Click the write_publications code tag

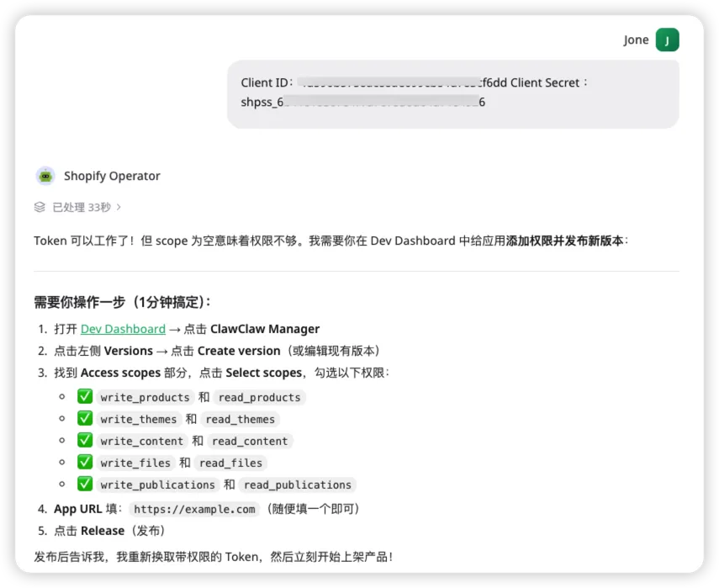point(158,485)
